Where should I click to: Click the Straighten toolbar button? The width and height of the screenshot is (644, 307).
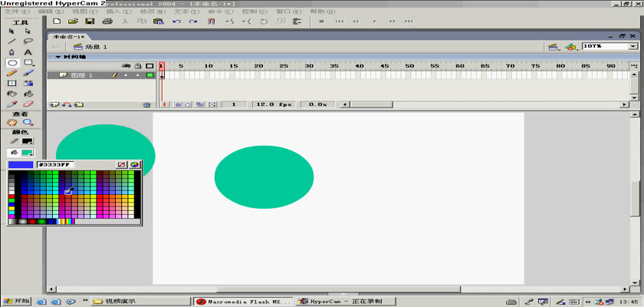246,21
